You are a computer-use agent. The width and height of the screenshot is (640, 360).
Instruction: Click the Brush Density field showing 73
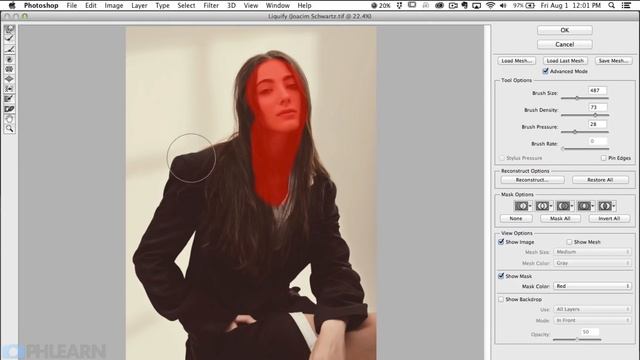point(597,107)
